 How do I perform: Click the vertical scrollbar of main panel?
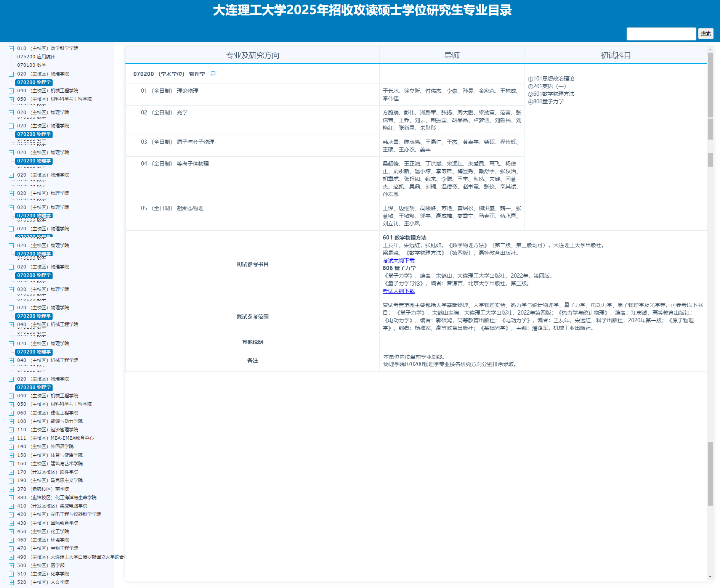coord(710,313)
